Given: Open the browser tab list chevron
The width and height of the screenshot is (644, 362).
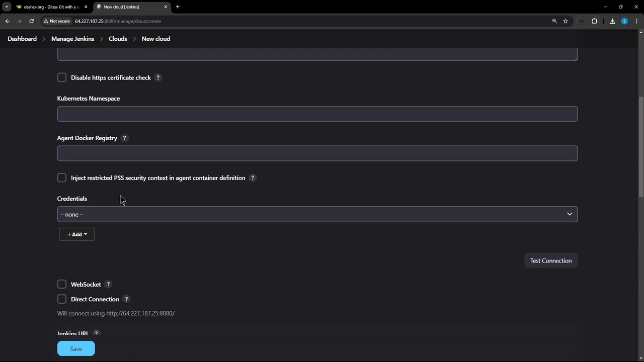Looking at the screenshot, I should pos(7,7).
